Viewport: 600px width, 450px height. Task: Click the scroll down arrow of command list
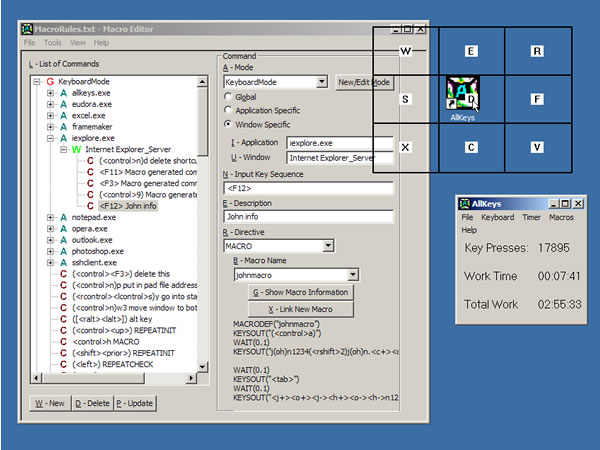click(x=202, y=367)
